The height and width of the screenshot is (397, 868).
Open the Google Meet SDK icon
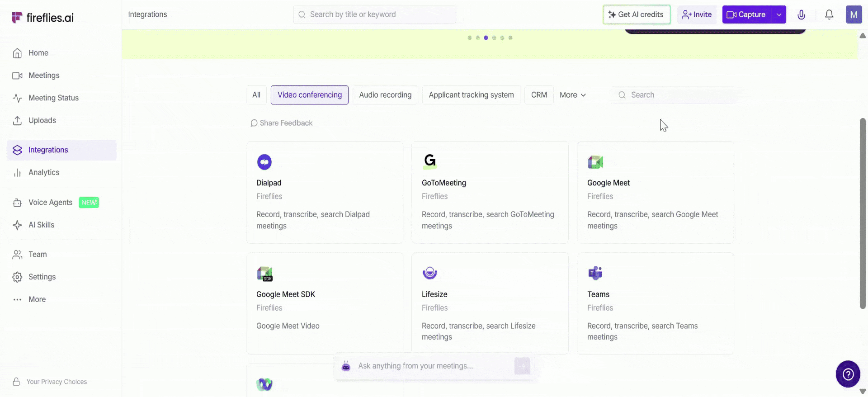[x=265, y=274]
